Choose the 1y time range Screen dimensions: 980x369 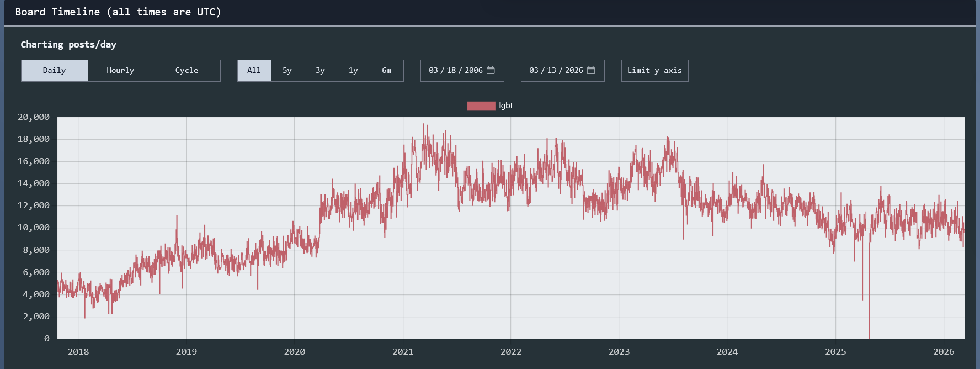tap(353, 71)
